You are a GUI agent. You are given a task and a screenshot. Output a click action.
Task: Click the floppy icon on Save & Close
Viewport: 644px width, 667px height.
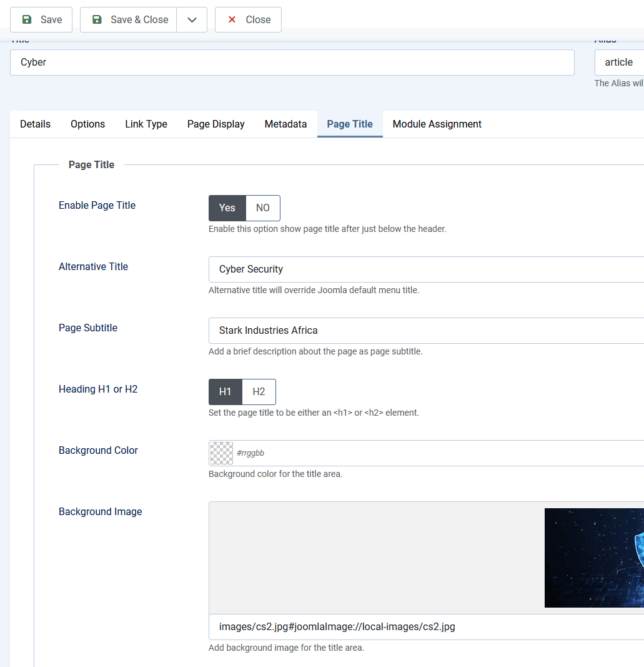coord(97,19)
